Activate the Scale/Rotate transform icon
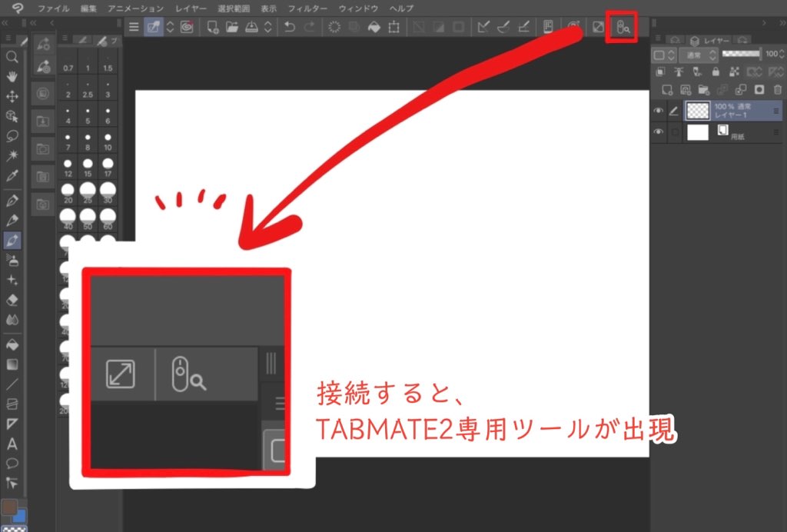This screenshot has width=787, height=532. (x=394, y=27)
